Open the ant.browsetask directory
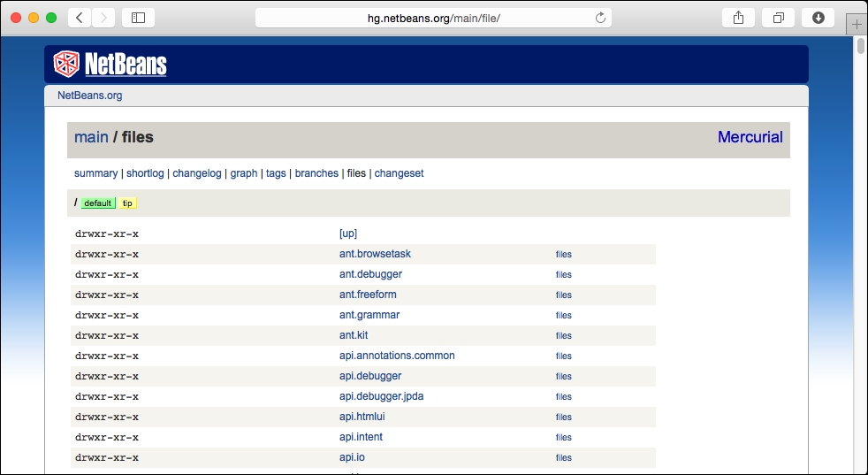 click(375, 254)
